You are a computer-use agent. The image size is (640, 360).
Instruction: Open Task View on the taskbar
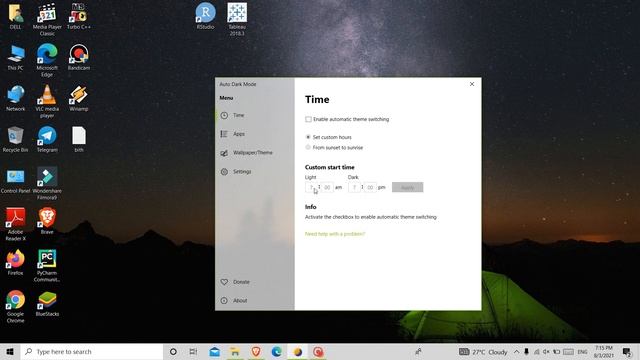pos(193,351)
